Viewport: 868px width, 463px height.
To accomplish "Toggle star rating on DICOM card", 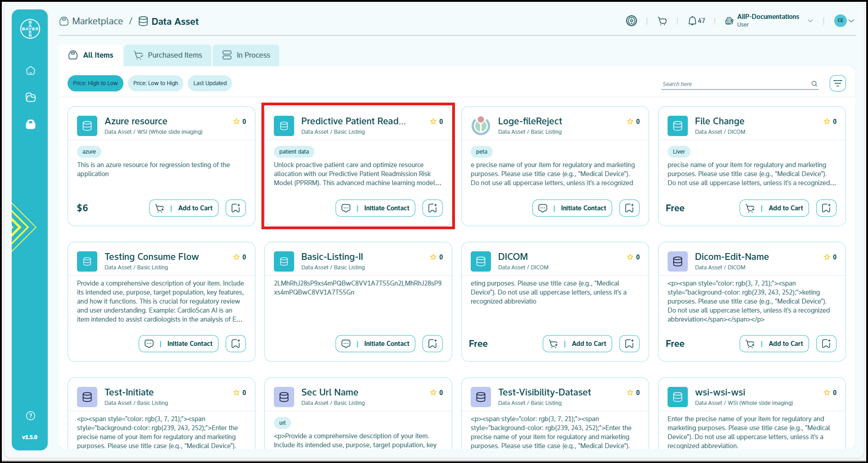I will coord(630,257).
